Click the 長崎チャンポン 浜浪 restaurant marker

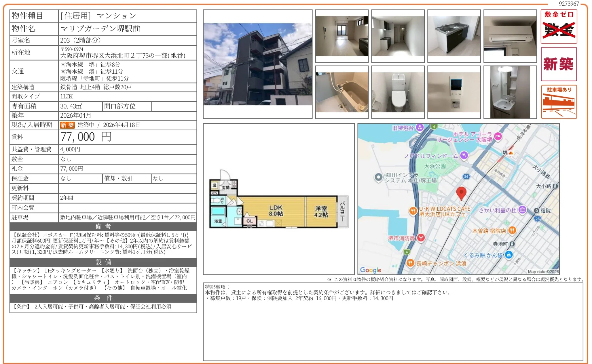click(410, 263)
